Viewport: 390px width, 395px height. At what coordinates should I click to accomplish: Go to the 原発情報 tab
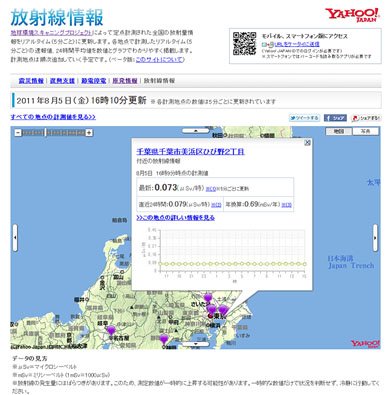pyautogui.click(x=125, y=81)
